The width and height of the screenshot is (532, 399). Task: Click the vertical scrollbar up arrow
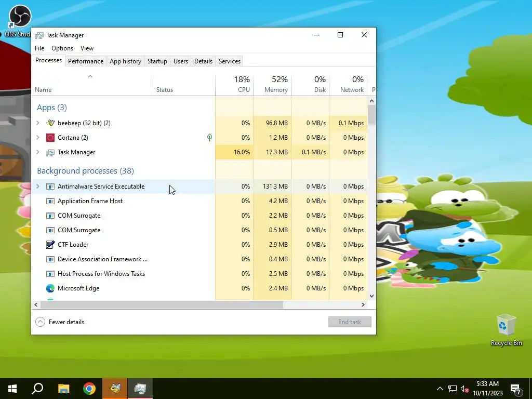pyautogui.click(x=371, y=101)
